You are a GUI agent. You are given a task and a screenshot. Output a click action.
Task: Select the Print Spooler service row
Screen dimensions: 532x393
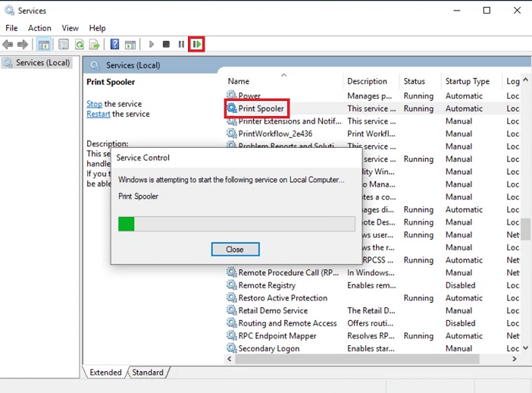point(373,108)
